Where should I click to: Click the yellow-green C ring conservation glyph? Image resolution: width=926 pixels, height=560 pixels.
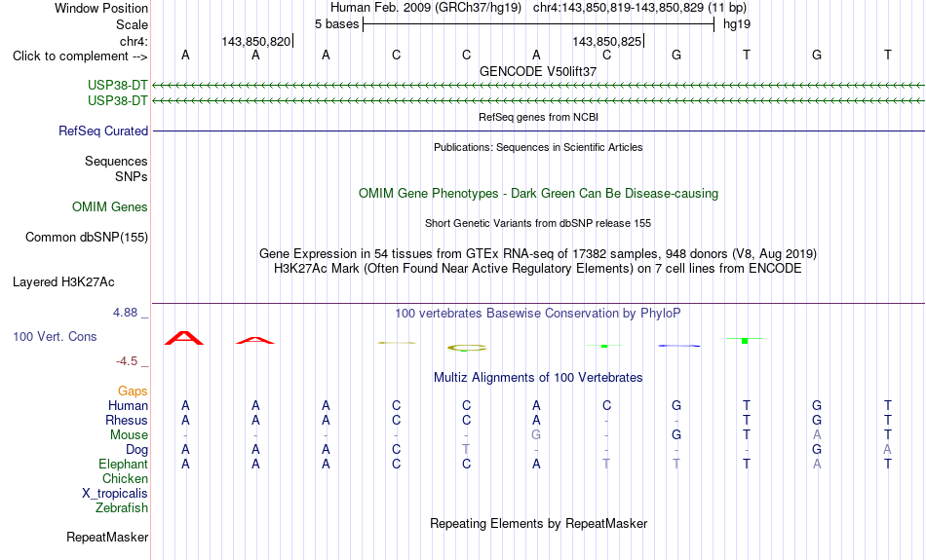click(x=467, y=348)
